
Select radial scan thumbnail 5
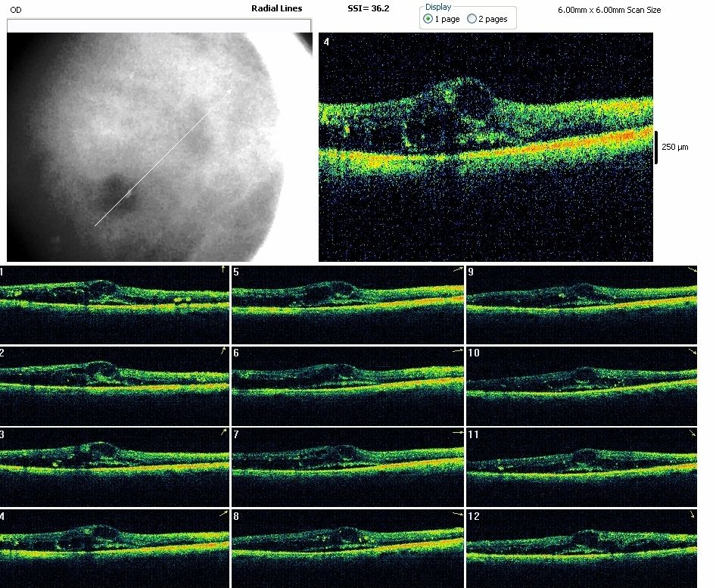click(347, 304)
